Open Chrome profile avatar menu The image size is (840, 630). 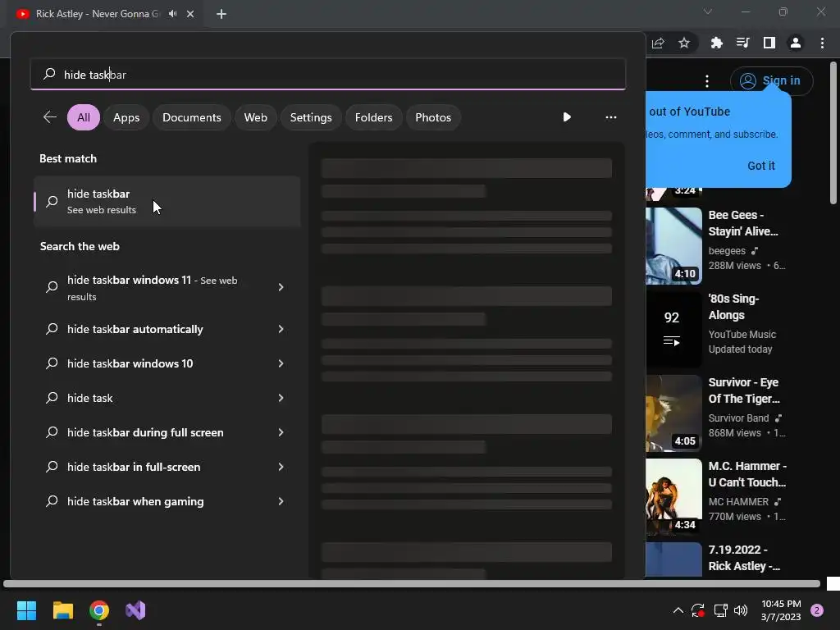[796, 43]
